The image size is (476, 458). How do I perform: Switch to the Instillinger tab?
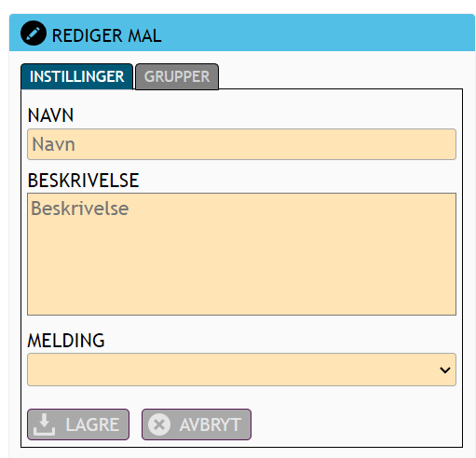pyautogui.click(x=76, y=76)
